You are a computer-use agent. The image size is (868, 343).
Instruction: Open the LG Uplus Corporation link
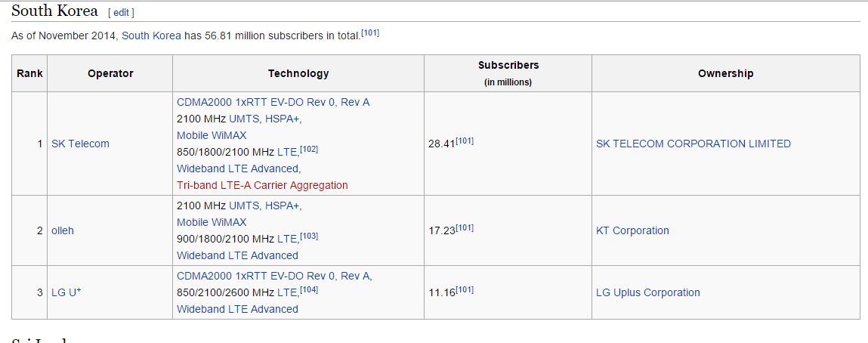[x=647, y=292]
